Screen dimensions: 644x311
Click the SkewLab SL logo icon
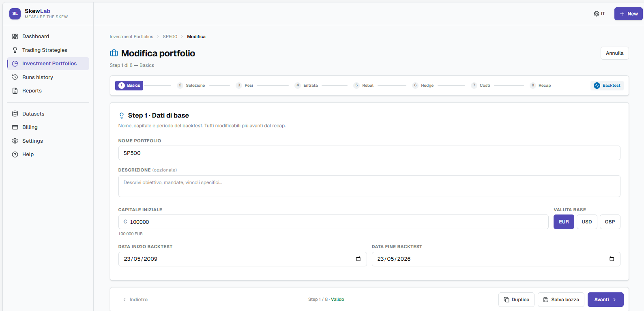point(15,14)
